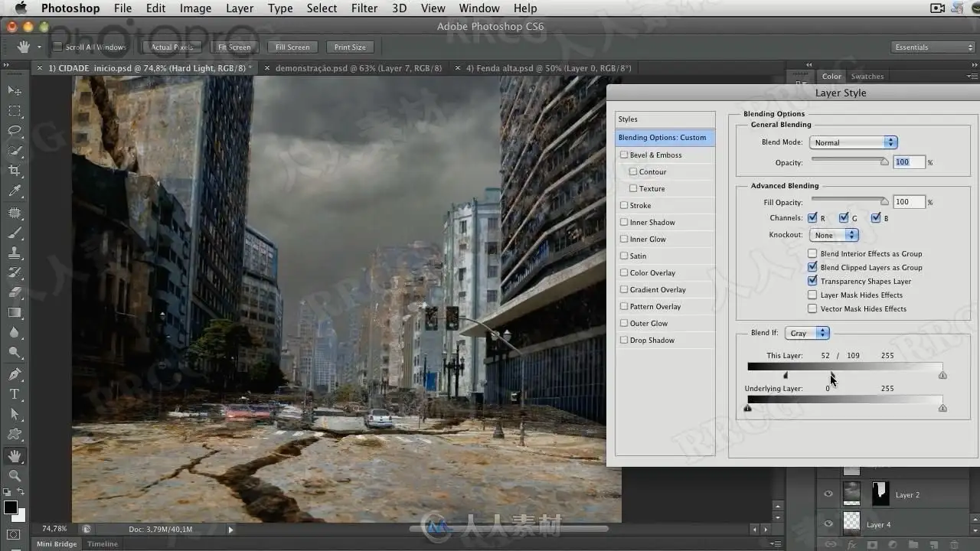Image resolution: width=980 pixels, height=551 pixels.
Task: Click the Fill Opacity input field
Action: (910, 202)
